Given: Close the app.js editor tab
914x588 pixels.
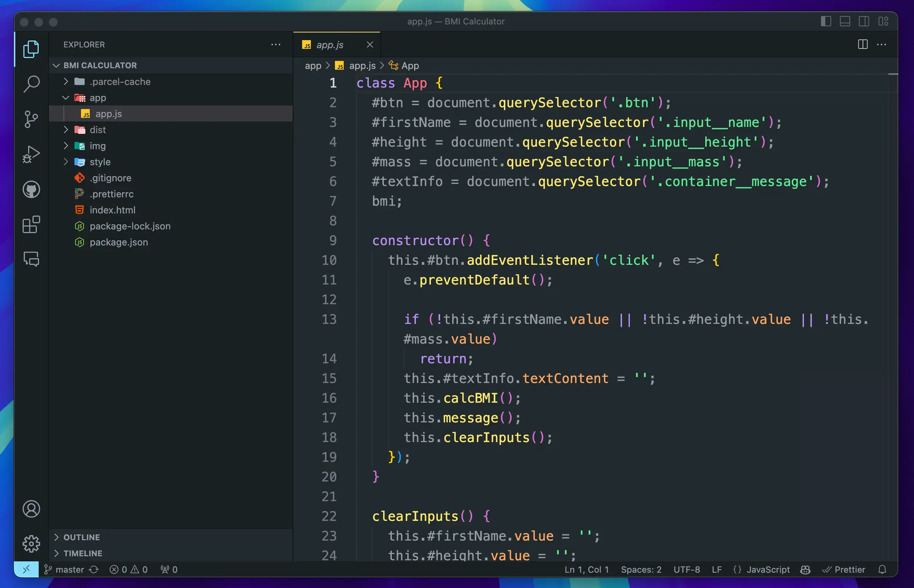Looking at the screenshot, I should point(370,45).
